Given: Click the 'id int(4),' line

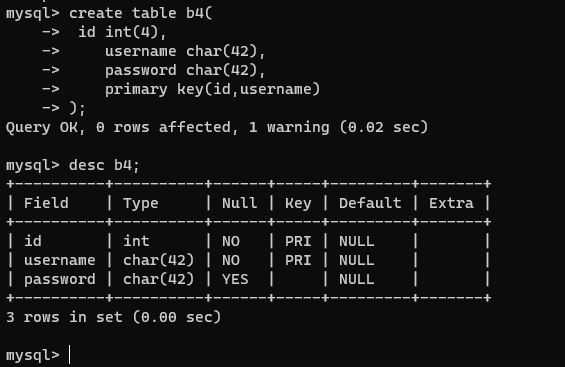Looking at the screenshot, I should [122, 32].
